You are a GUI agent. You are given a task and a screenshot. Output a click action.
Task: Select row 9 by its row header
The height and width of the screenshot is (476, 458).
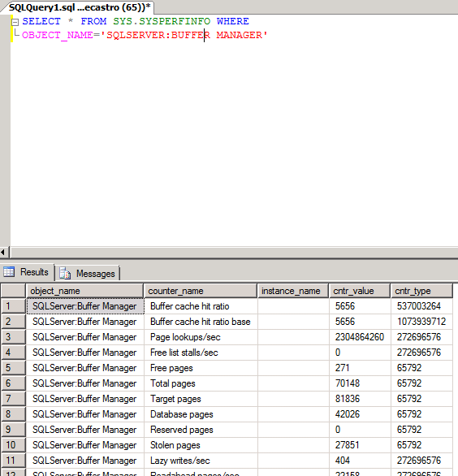tap(13, 430)
